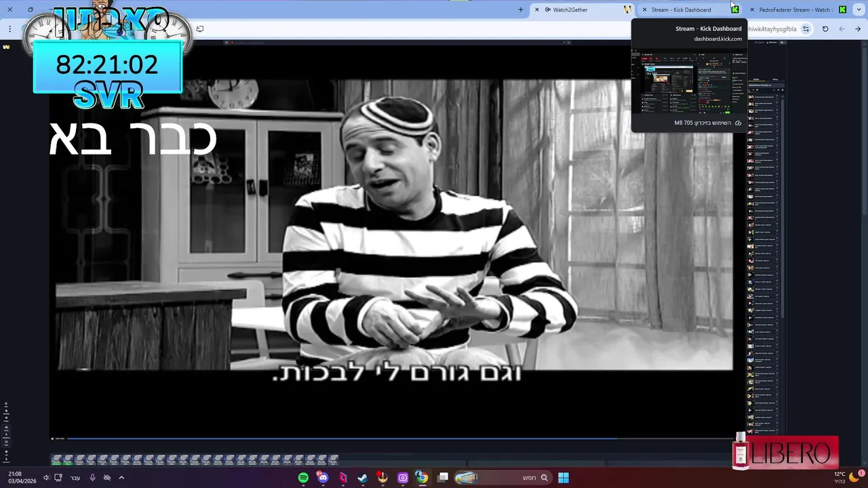Click the taskbar search box
The width and height of the screenshot is (868, 488).
[x=502, y=478]
